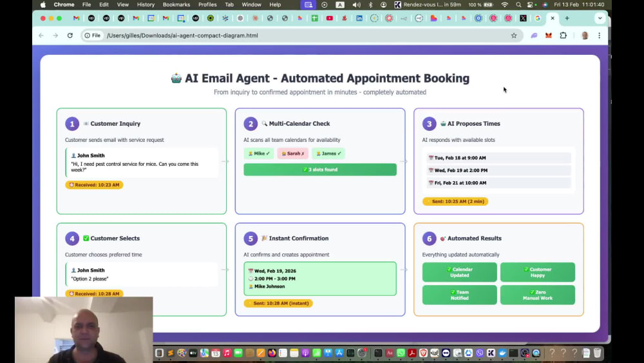Open the View menu
The width and height of the screenshot is (644, 363).
click(x=123, y=5)
